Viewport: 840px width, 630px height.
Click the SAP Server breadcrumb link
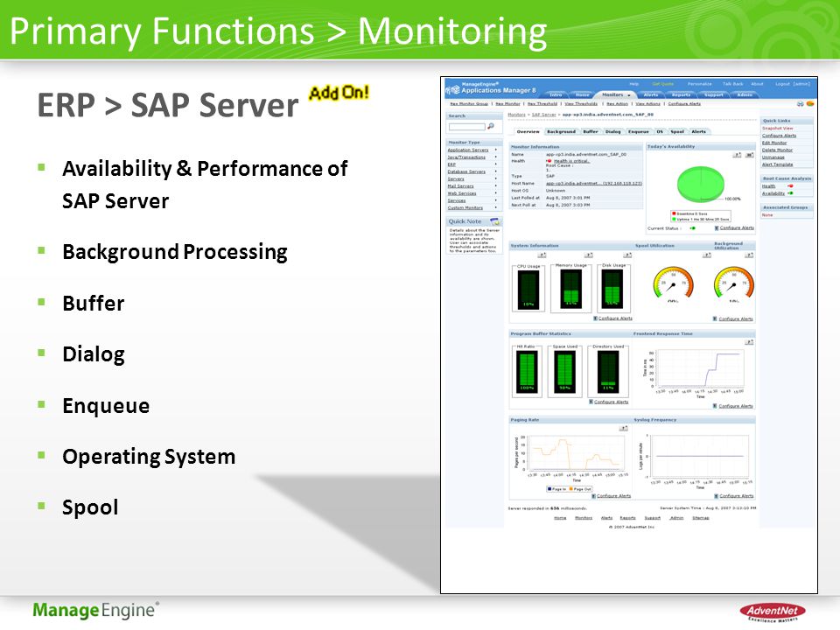point(543,115)
